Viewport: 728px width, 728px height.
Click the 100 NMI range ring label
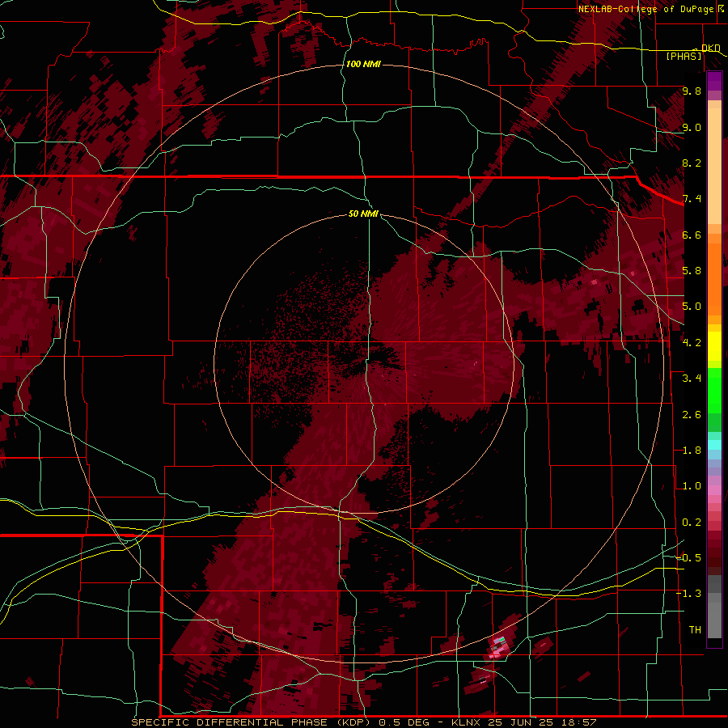(363, 64)
